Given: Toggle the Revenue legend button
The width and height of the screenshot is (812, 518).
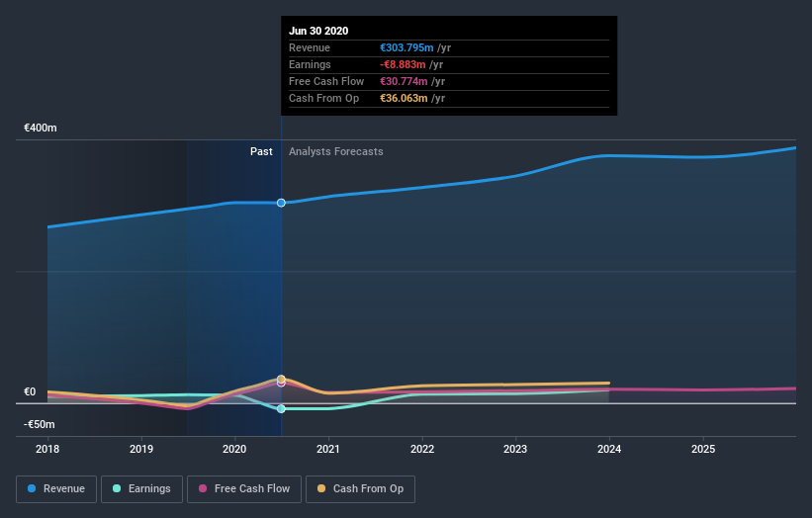Looking at the screenshot, I should 56,489.
